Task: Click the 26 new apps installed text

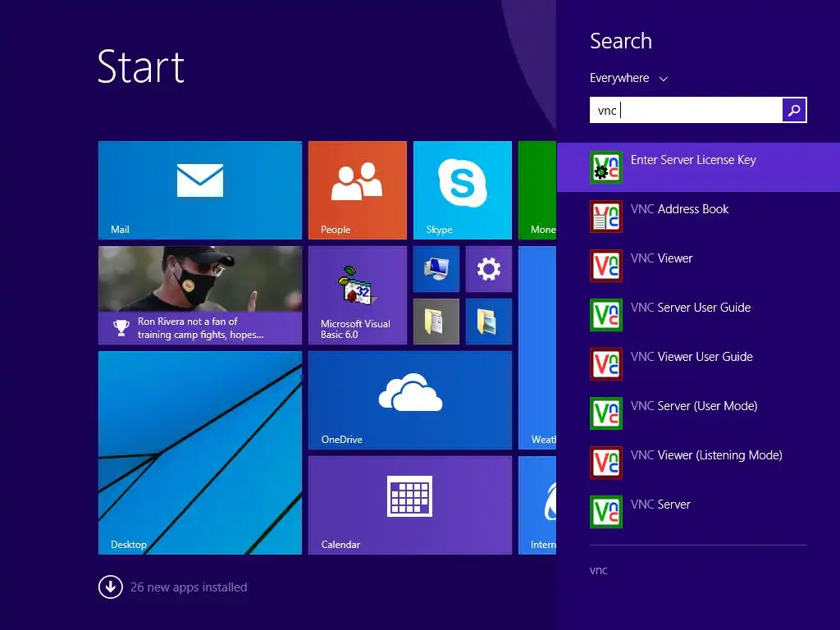Action: [x=189, y=587]
